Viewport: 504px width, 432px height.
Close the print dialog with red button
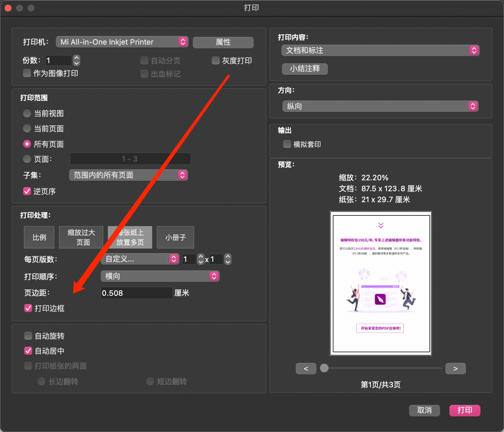pos(8,8)
